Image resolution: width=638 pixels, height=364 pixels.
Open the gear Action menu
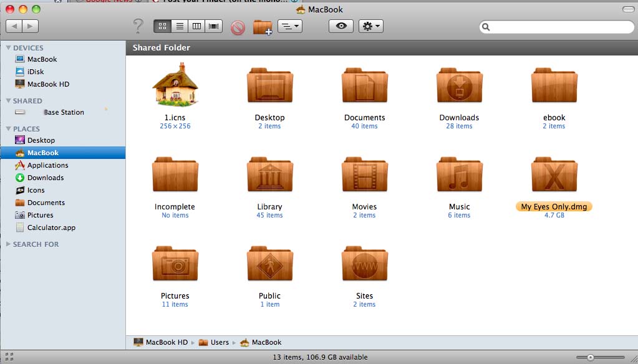[370, 26]
